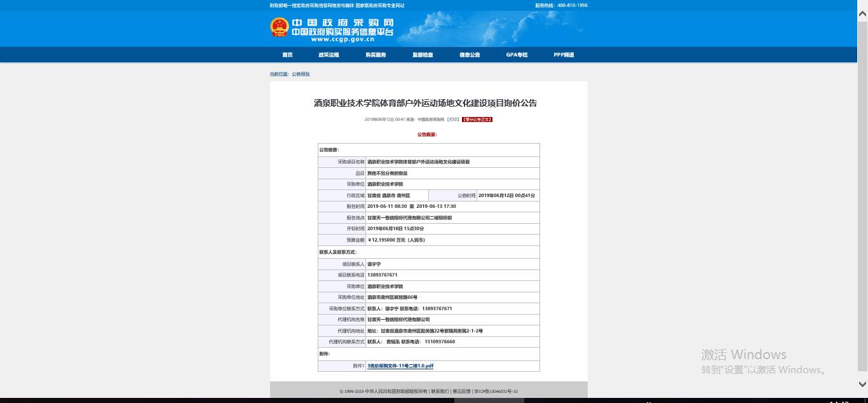Click the scroll-down arrow on the page scrollbar
Viewport: 868px width, 403px height.
[862, 384]
